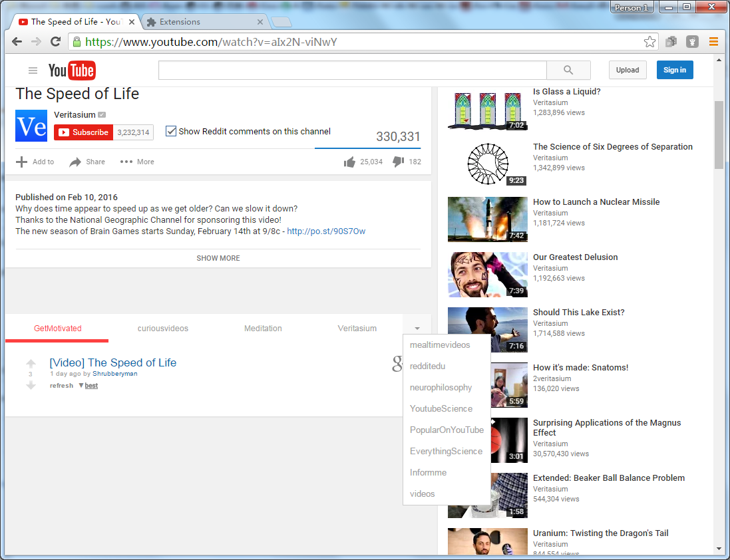Click the page vertical scrollbar thumb

719,135
